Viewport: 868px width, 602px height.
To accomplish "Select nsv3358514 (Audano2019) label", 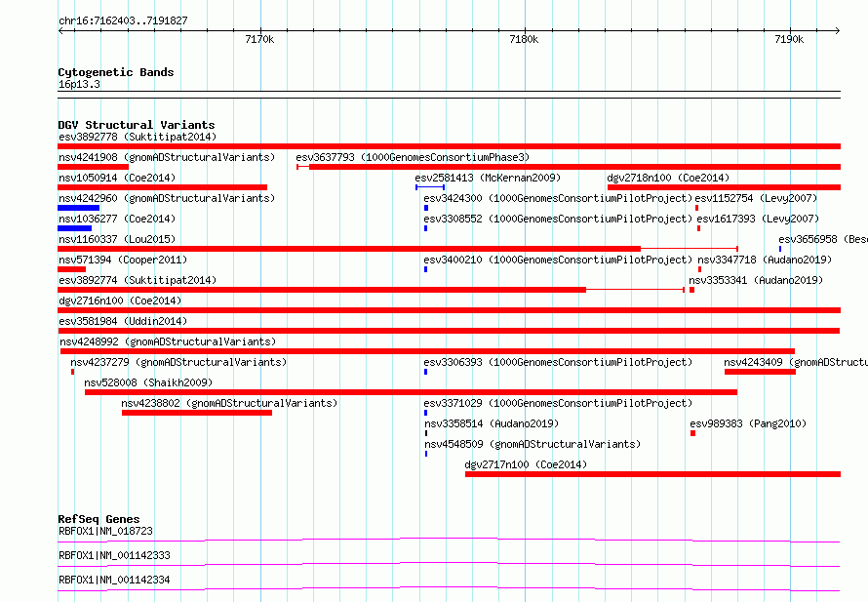I will coord(492,423).
